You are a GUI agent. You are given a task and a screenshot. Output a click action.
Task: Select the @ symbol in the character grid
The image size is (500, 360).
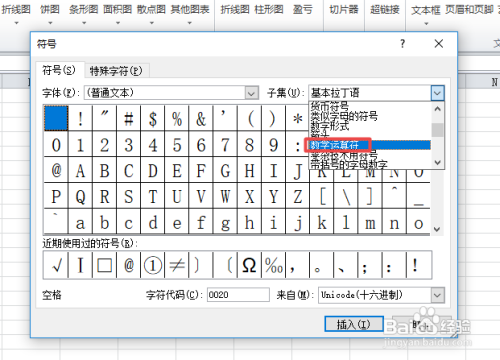(56, 170)
